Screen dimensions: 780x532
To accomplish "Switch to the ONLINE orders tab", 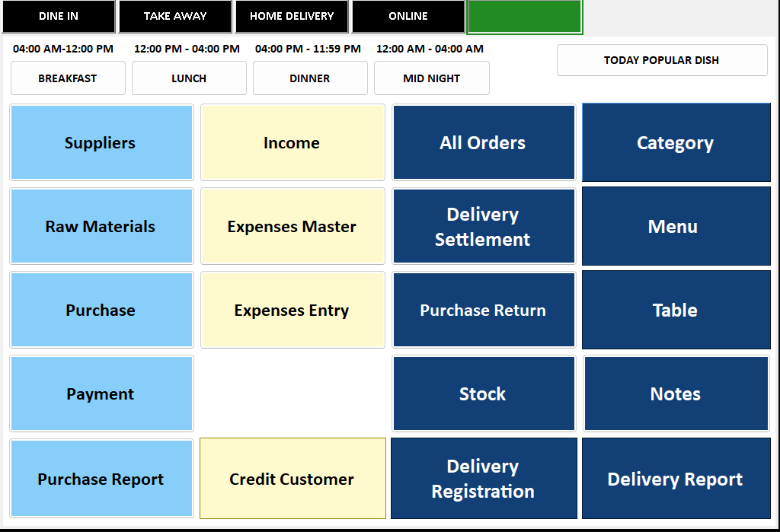I will pyautogui.click(x=408, y=17).
